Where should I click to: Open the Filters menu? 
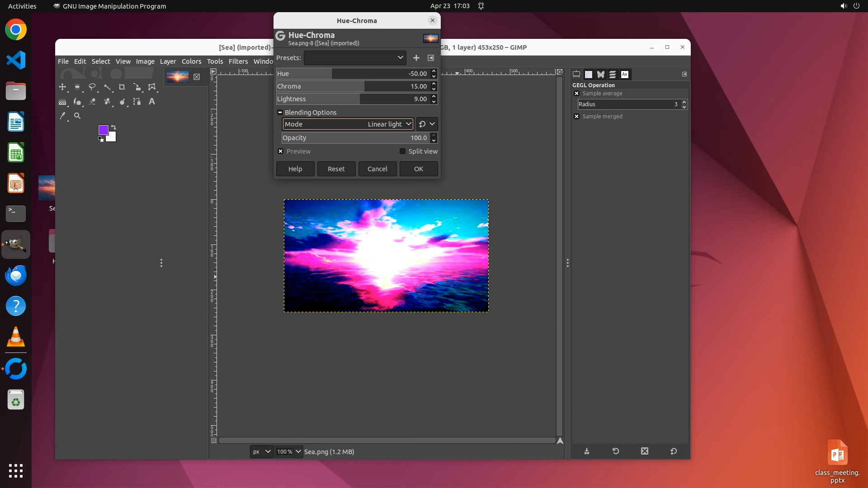pos(238,61)
